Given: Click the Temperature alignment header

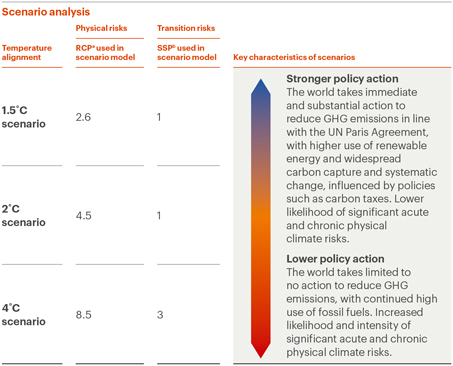Looking at the screenshot, I should tap(27, 52).
